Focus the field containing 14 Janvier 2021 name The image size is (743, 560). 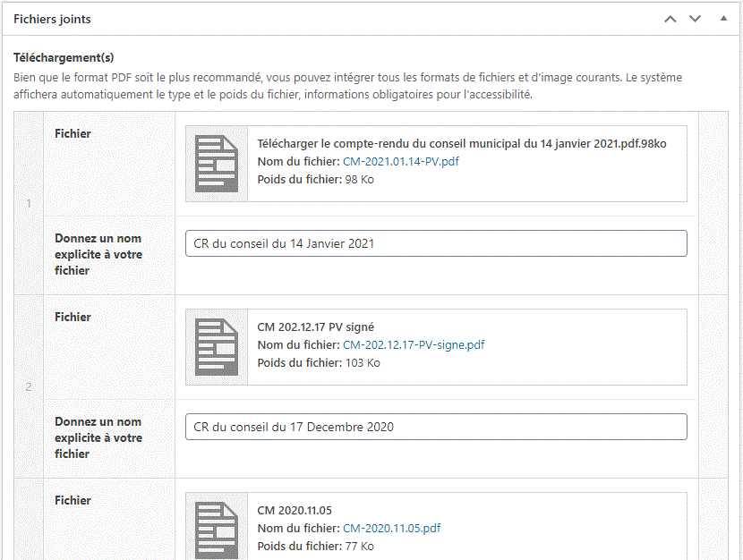(x=436, y=243)
